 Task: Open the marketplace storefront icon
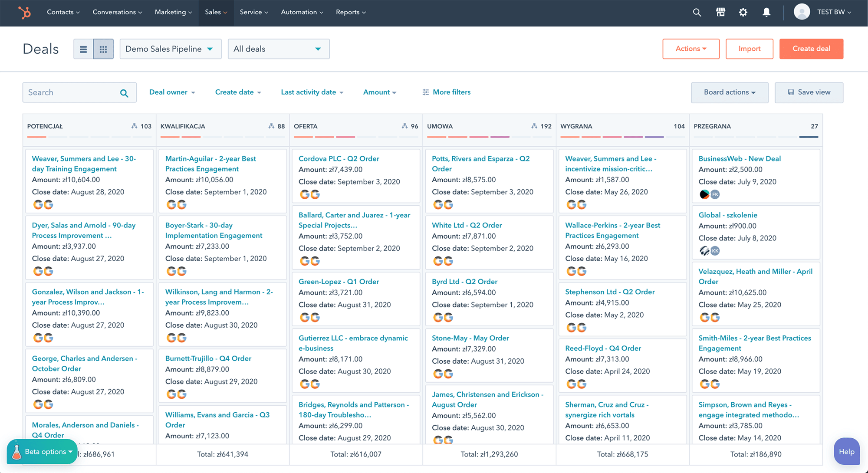pos(720,12)
